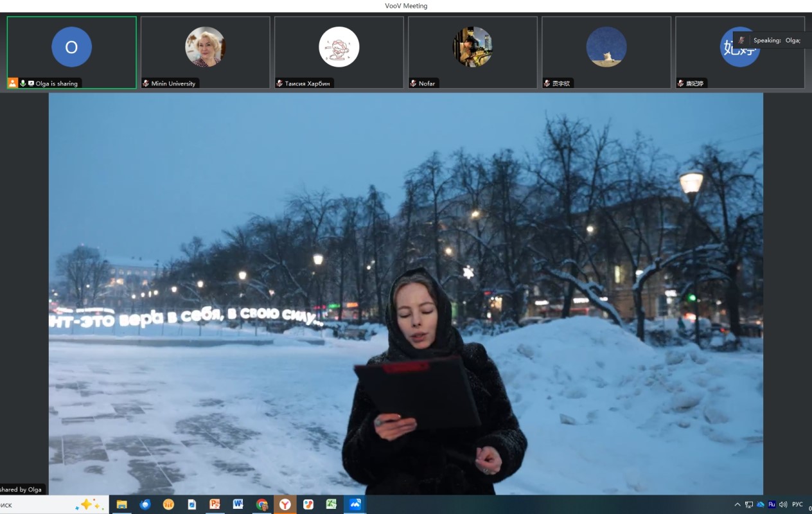Open the РУС input language switcher
Image resolution: width=812 pixels, height=514 pixels.
pyautogui.click(x=797, y=504)
